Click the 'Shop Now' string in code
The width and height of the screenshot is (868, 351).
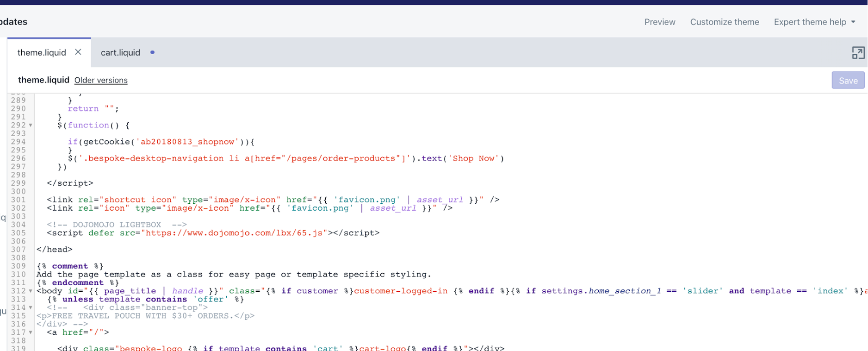pos(473,158)
